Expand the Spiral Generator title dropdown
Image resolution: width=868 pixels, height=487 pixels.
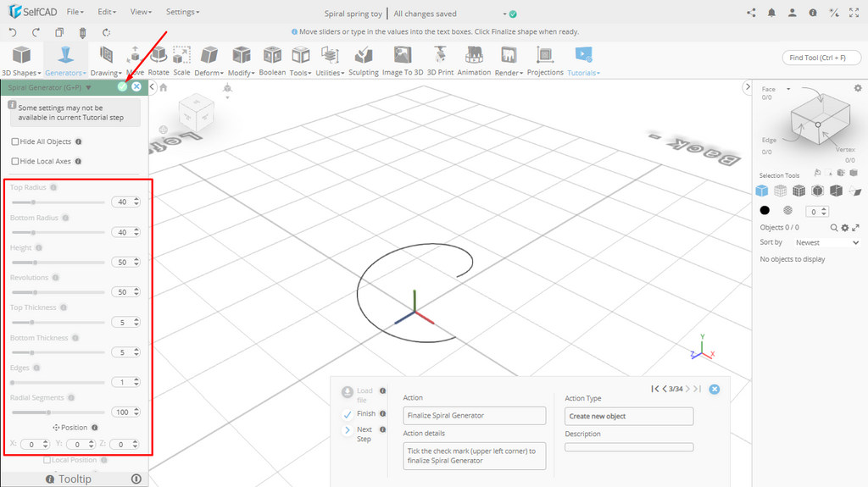pyautogui.click(x=88, y=87)
